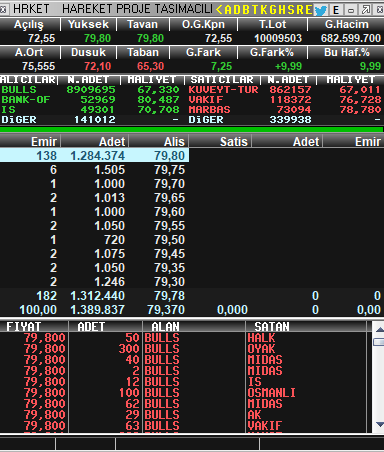Open the yellow K shortcut in title bar
This screenshot has height=452, width=384.
click(264, 9)
